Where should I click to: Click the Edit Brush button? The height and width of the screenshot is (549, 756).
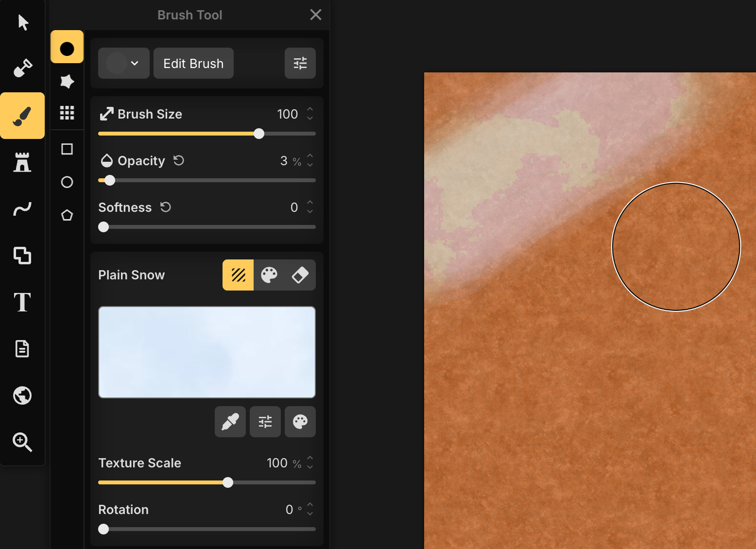coord(193,63)
